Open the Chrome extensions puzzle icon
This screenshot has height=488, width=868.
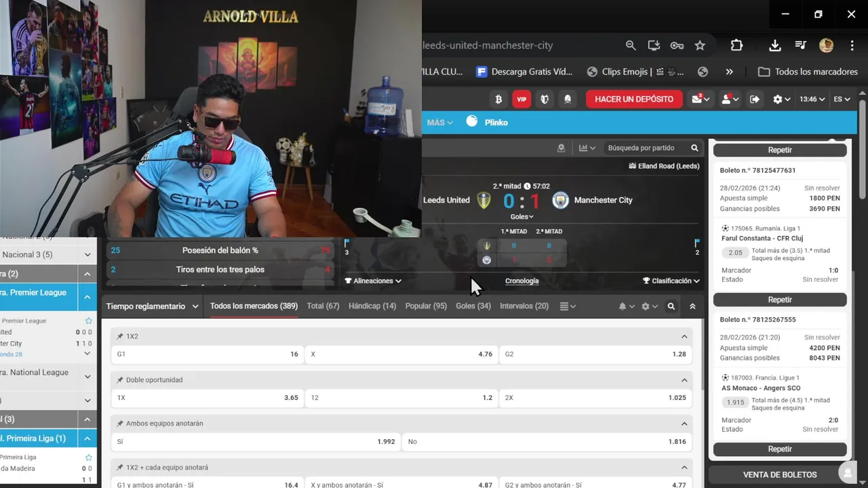(736, 45)
